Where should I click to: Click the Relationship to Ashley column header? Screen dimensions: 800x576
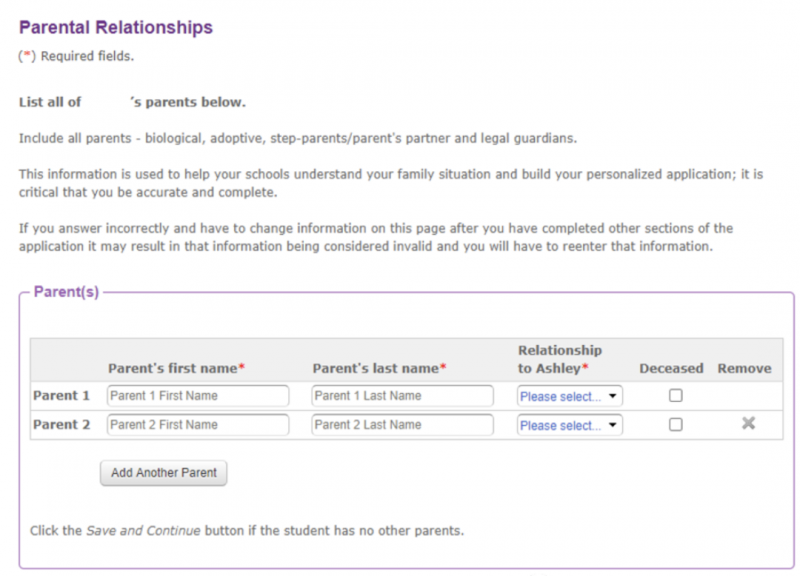point(560,359)
